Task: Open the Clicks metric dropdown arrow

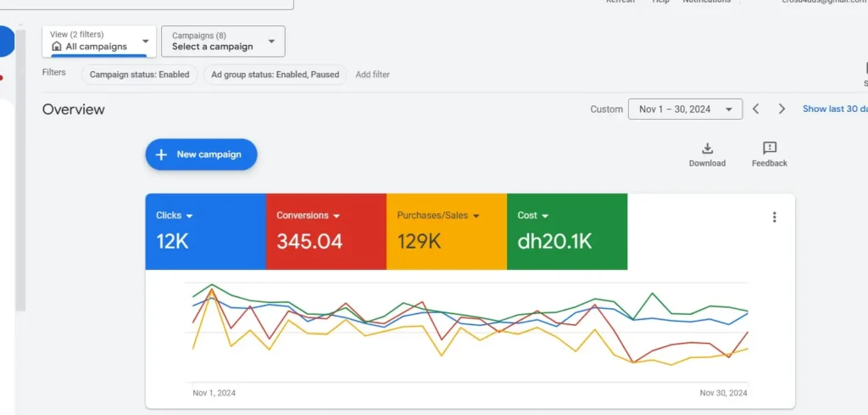Action: pos(190,216)
